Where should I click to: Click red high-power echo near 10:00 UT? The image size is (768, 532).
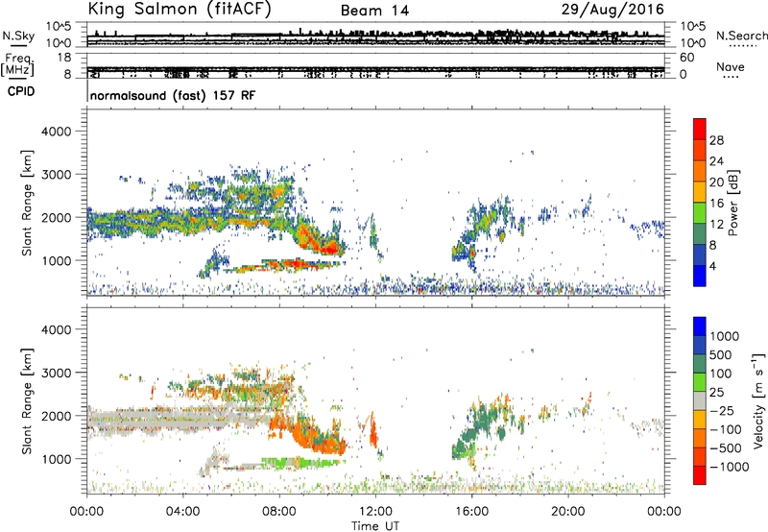point(329,248)
